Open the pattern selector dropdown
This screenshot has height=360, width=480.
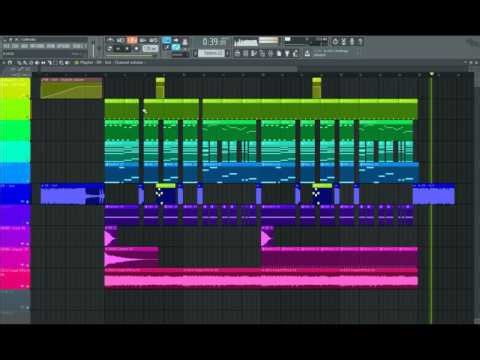pyautogui.click(x=212, y=53)
